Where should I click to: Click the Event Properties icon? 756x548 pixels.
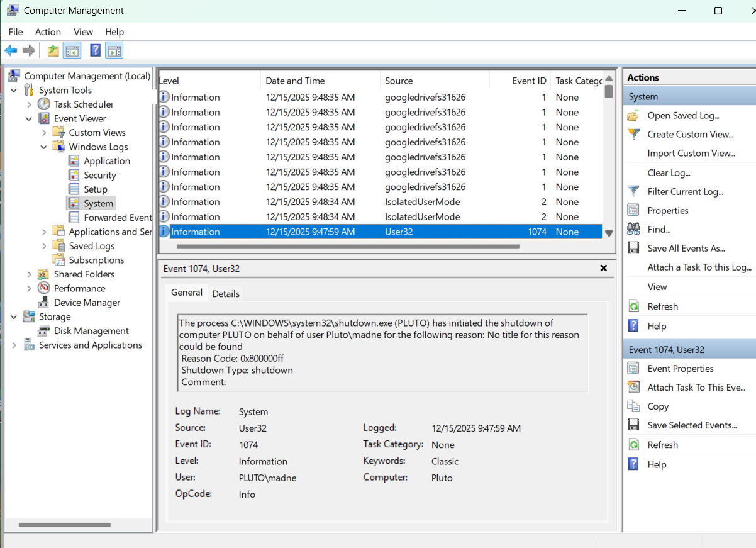tap(634, 368)
